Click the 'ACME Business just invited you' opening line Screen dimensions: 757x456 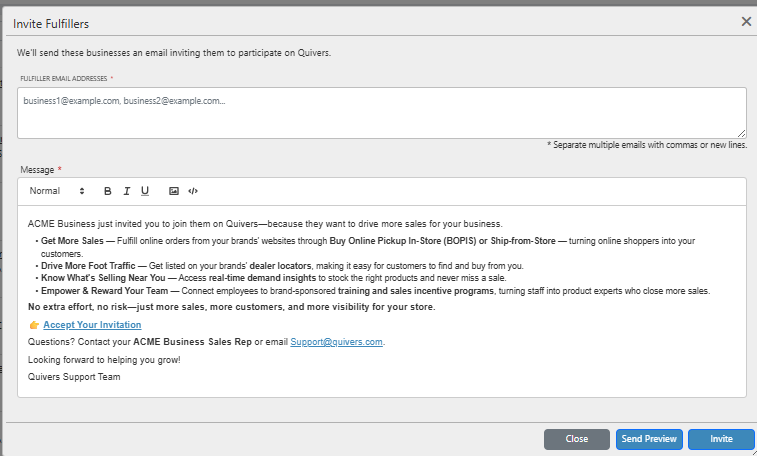click(265, 224)
